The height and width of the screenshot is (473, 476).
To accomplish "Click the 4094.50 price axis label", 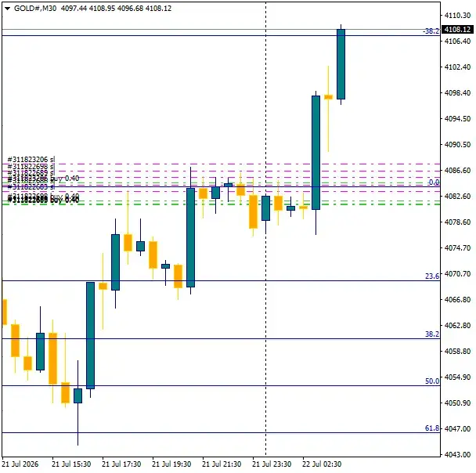I will point(457,118).
